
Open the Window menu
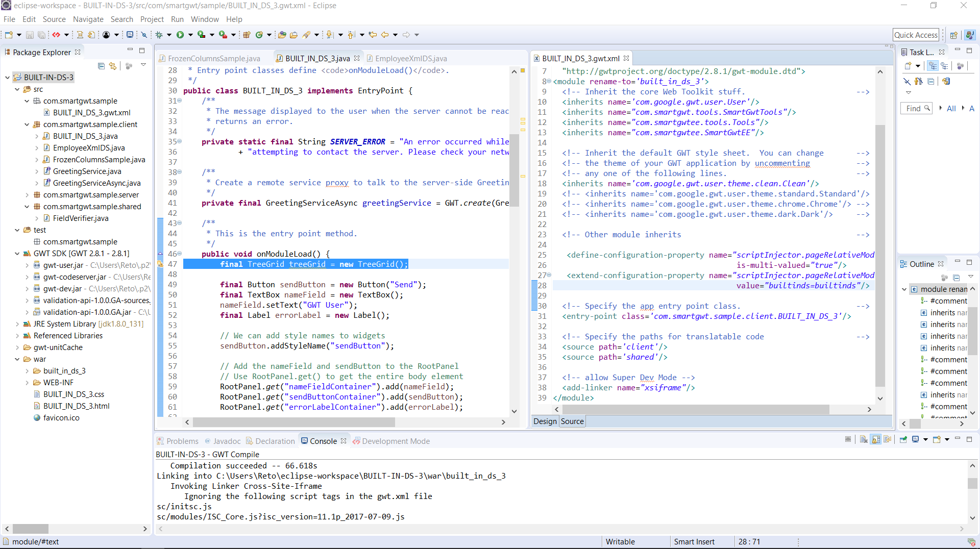click(x=205, y=19)
